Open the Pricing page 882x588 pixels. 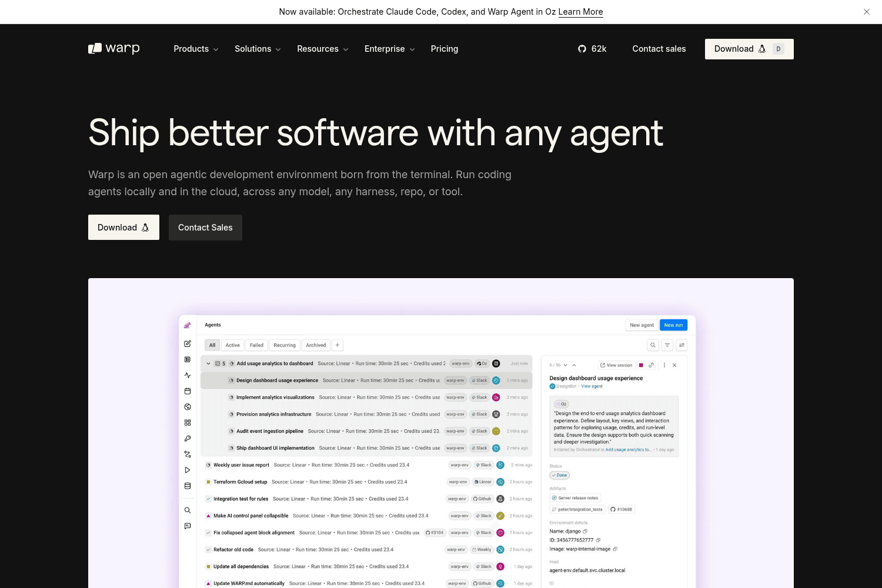(445, 49)
